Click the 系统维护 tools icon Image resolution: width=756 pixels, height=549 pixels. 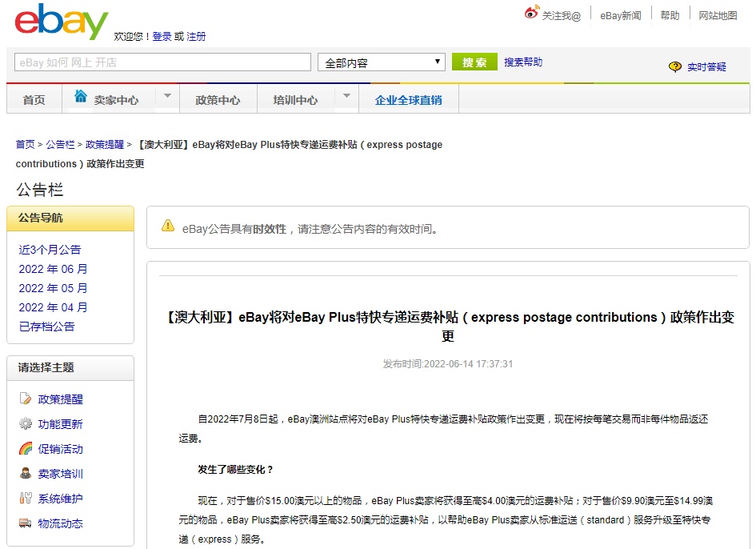25,498
